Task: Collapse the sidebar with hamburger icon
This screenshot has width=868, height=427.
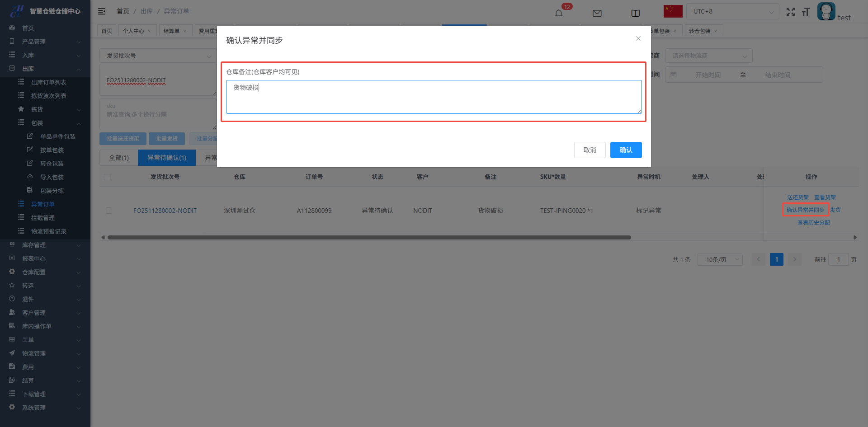Action: [x=102, y=11]
